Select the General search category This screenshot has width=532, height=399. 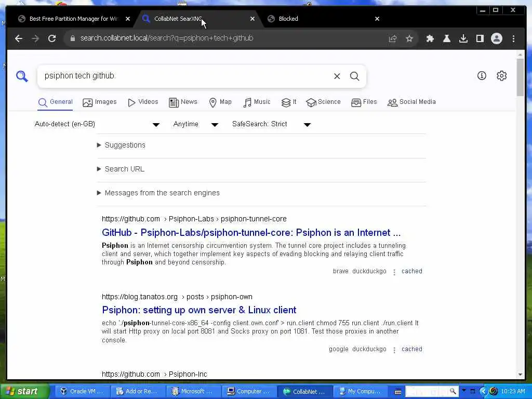(x=56, y=102)
